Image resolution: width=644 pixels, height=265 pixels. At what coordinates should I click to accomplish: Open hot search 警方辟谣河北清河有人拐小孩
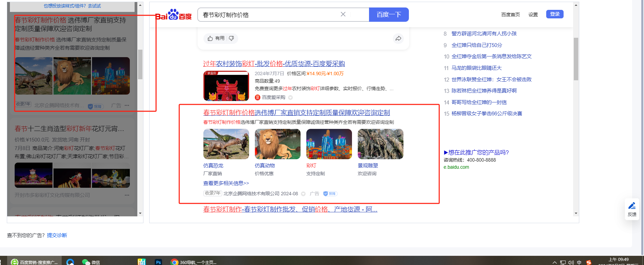coord(484,34)
